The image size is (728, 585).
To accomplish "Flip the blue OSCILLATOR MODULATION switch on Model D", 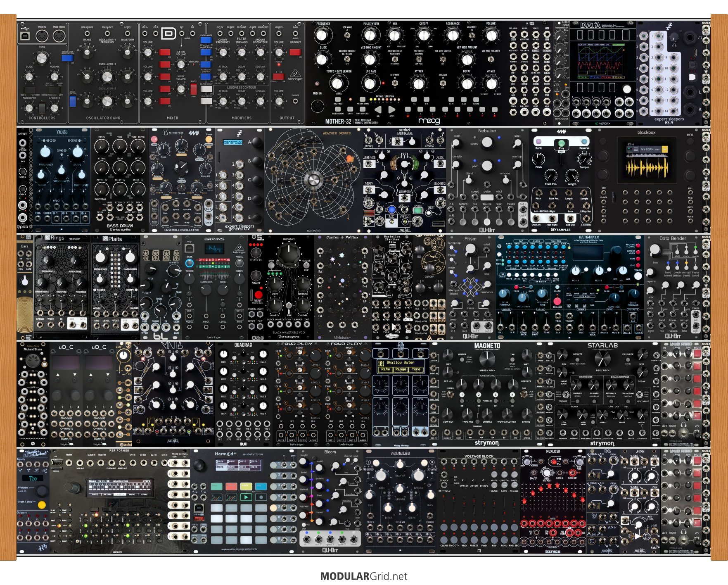I will pyautogui.click(x=67, y=58).
